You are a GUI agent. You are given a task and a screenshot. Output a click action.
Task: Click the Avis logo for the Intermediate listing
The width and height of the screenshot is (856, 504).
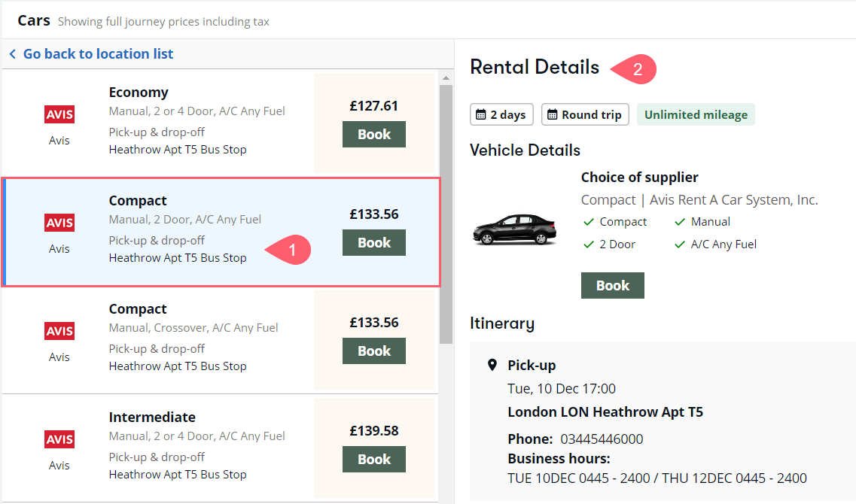pos(59,439)
